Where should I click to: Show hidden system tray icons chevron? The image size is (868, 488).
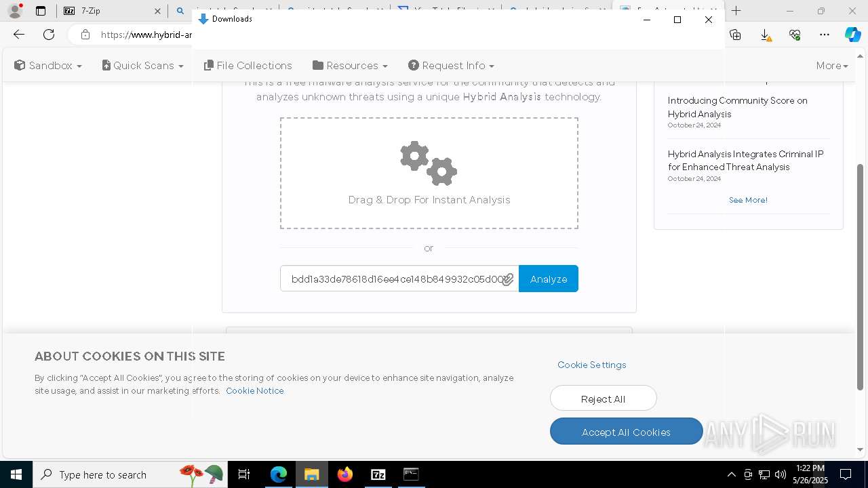731,474
